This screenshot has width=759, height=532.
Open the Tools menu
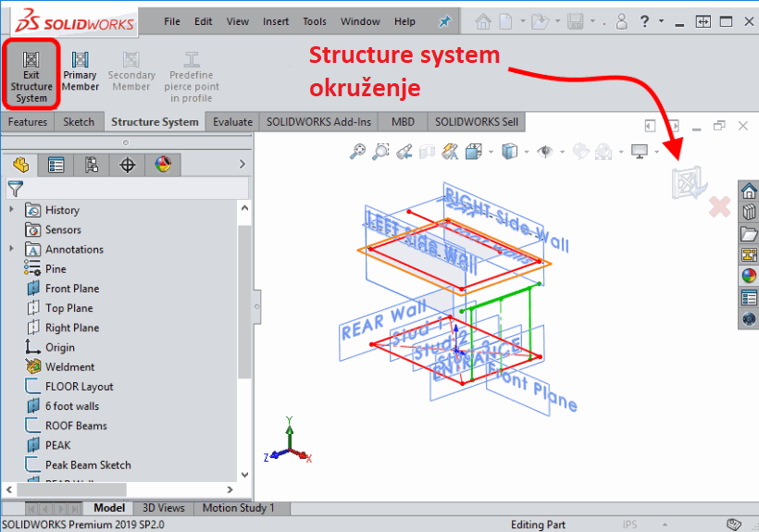[x=315, y=21]
